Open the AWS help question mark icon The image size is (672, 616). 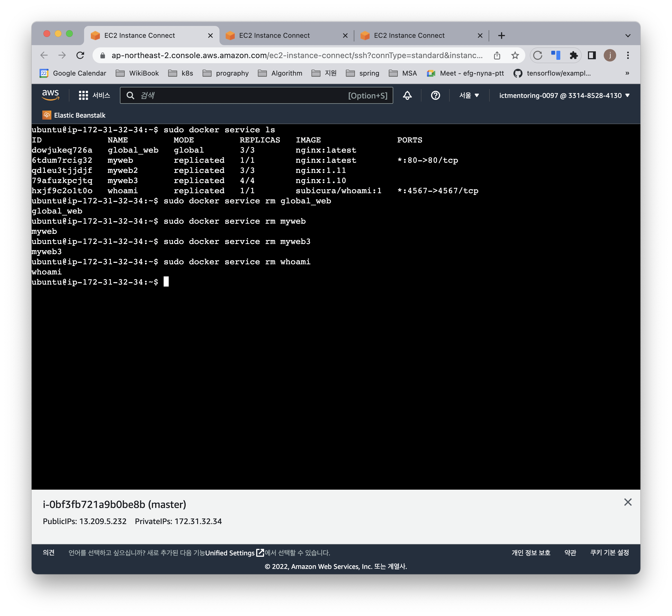(435, 95)
